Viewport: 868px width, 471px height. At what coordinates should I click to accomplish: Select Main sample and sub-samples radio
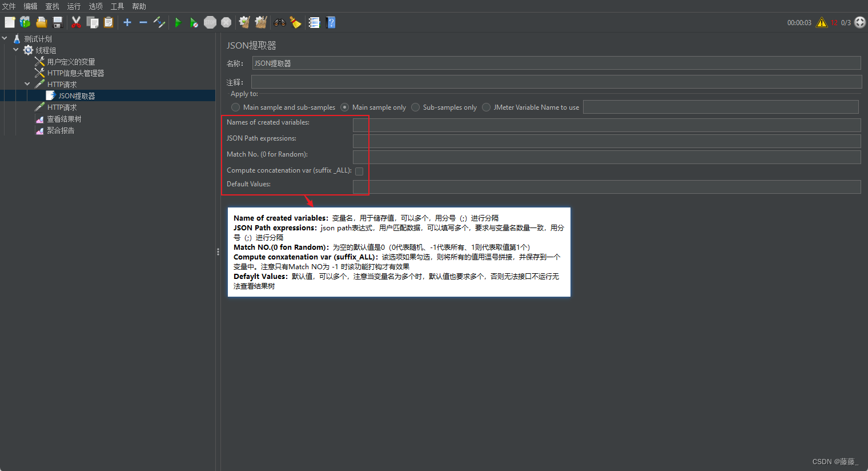click(235, 107)
